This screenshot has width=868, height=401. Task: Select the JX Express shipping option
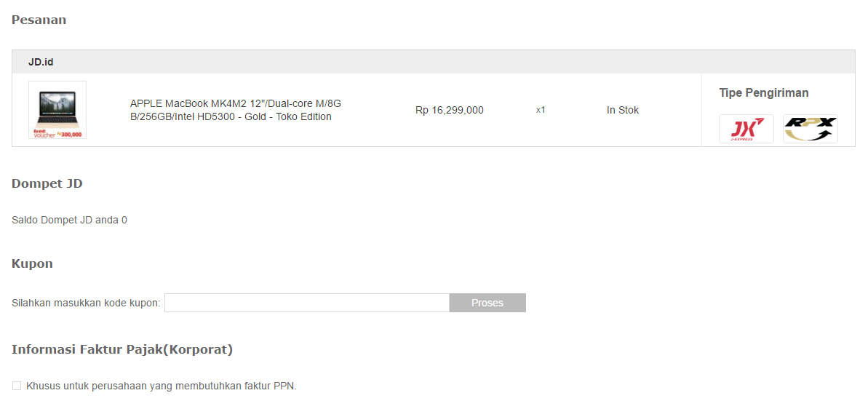point(746,129)
